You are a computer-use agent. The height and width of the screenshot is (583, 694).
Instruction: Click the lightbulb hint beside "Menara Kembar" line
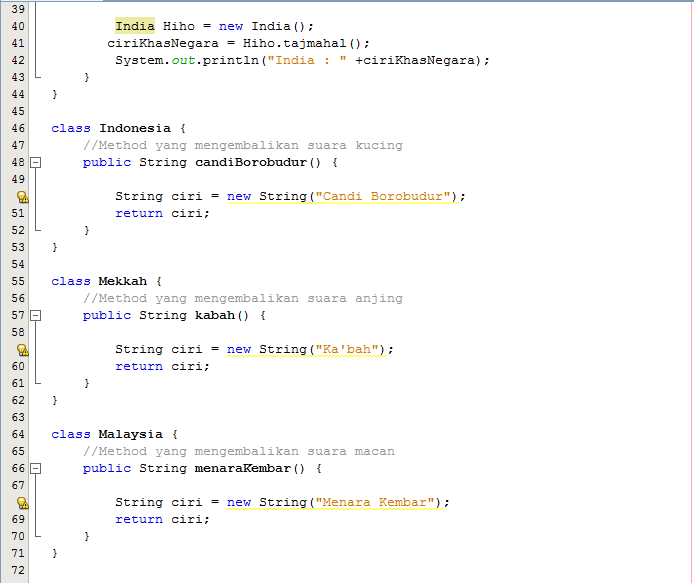click(x=23, y=502)
